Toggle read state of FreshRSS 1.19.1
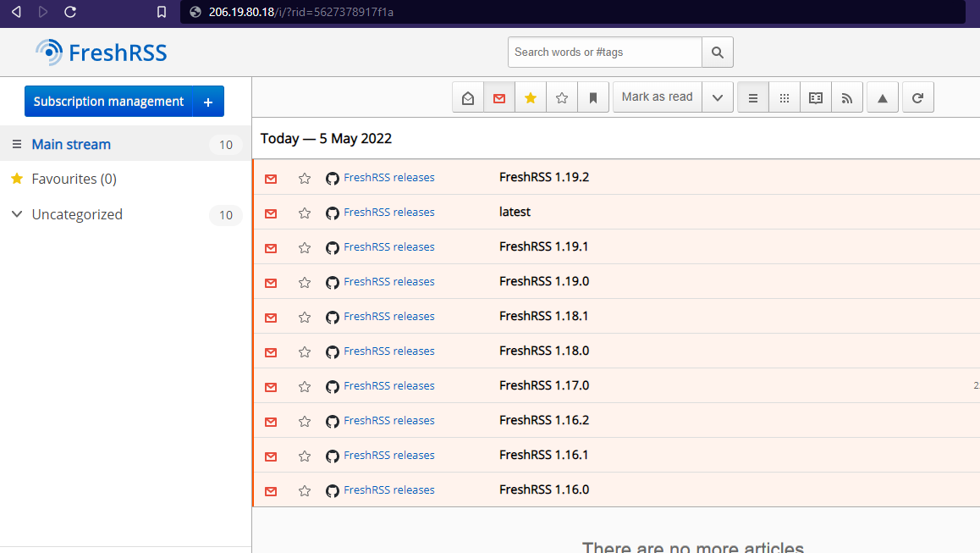The width and height of the screenshot is (980, 553). click(271, 248)
